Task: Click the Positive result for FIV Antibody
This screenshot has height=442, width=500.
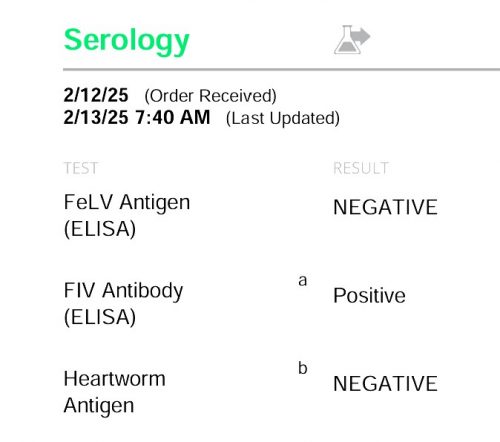Action: [x=369, y=296]
